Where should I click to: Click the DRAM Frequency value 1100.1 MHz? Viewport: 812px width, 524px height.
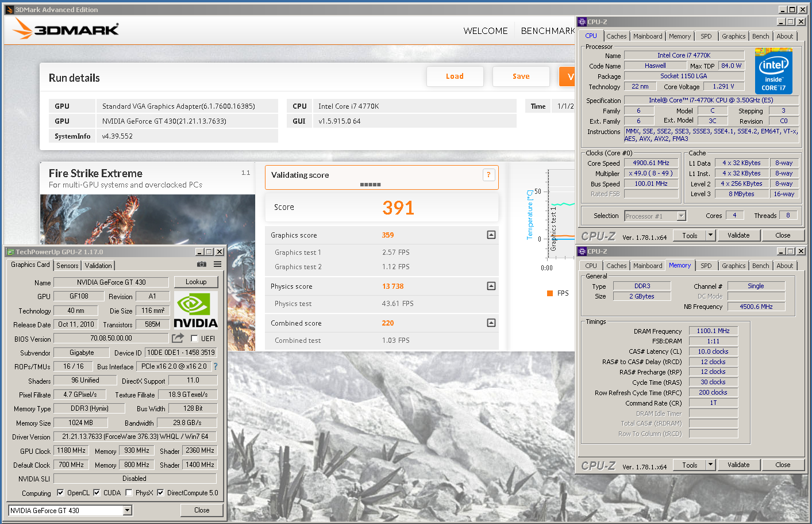coord(713,331)
